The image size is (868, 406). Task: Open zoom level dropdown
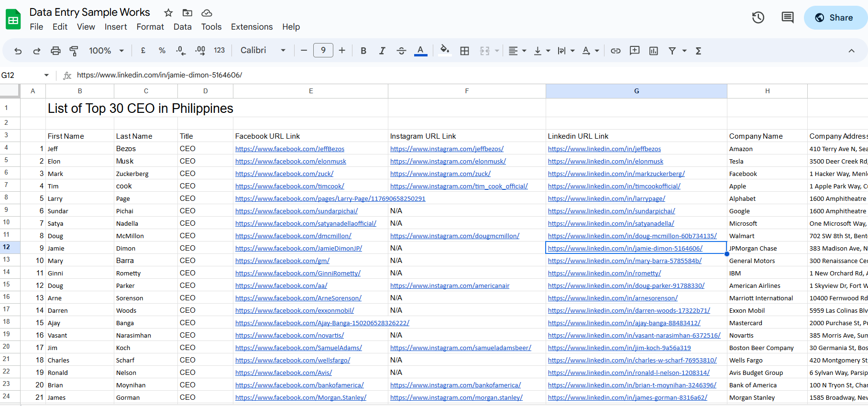pos(107,51)
